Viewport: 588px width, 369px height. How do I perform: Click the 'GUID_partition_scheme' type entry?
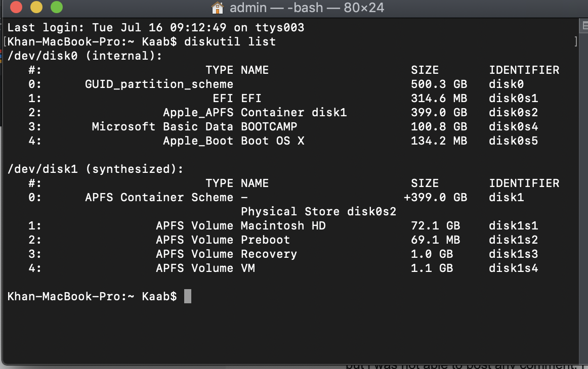click(159, 84)
